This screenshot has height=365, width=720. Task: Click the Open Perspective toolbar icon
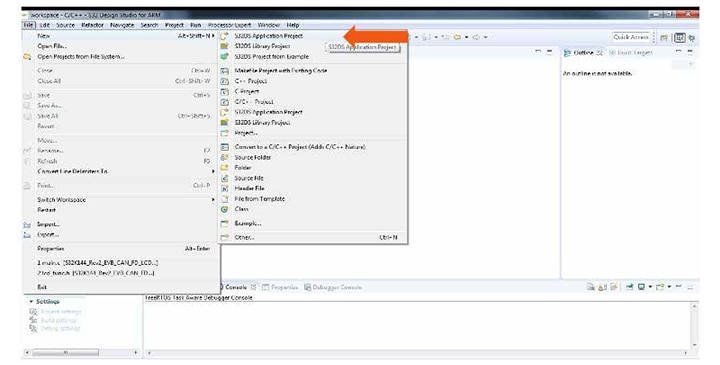click(664, 38)
